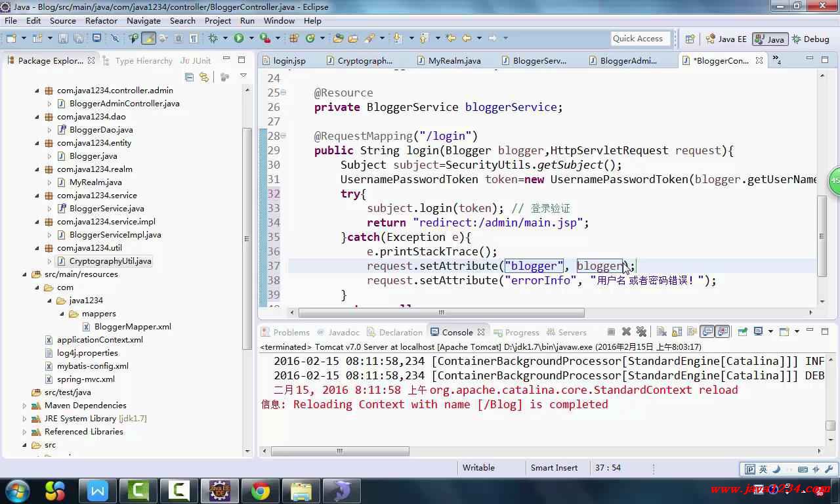The image size is (840, 504).
Task: Click the Debug bug icon in toolbar
Action: 213,39
